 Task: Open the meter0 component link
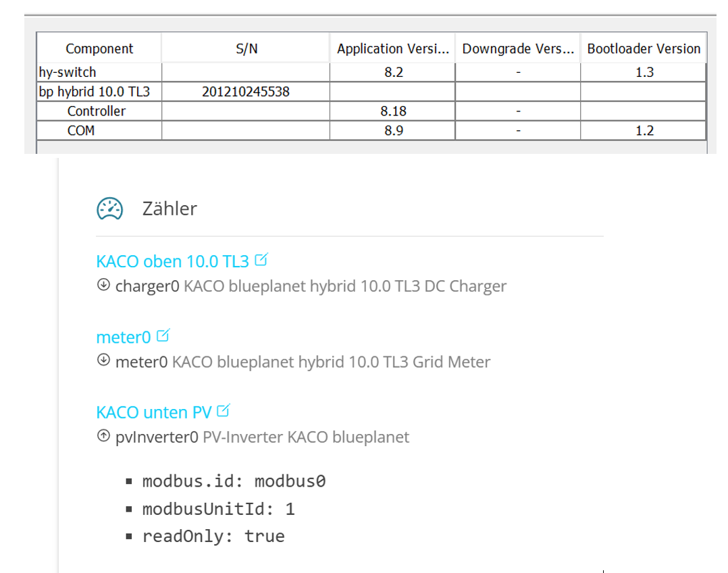[x=123, y=337]
